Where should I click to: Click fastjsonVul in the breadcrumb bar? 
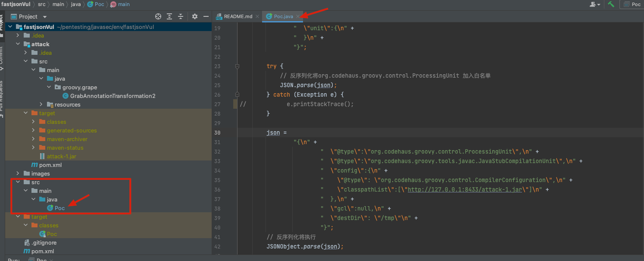click(x=16, y=4)
